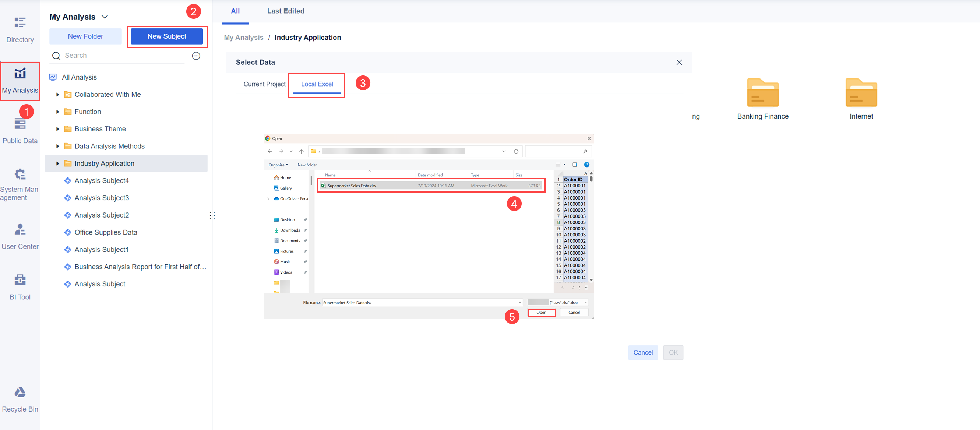Image resolution: width=980 pixels, height=430 pixels.
Task: Expand the Business Theme folder
Action: tap(57, 129)
